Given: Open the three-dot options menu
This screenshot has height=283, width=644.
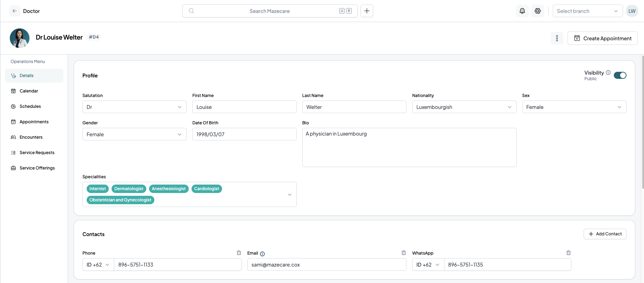Looking at the screenshot, I should coord(557,38).
